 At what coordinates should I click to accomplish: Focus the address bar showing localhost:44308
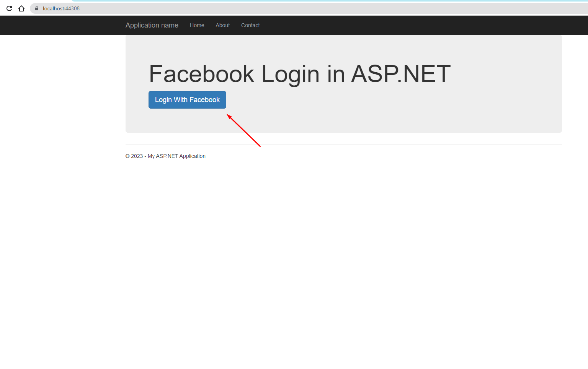309,8
